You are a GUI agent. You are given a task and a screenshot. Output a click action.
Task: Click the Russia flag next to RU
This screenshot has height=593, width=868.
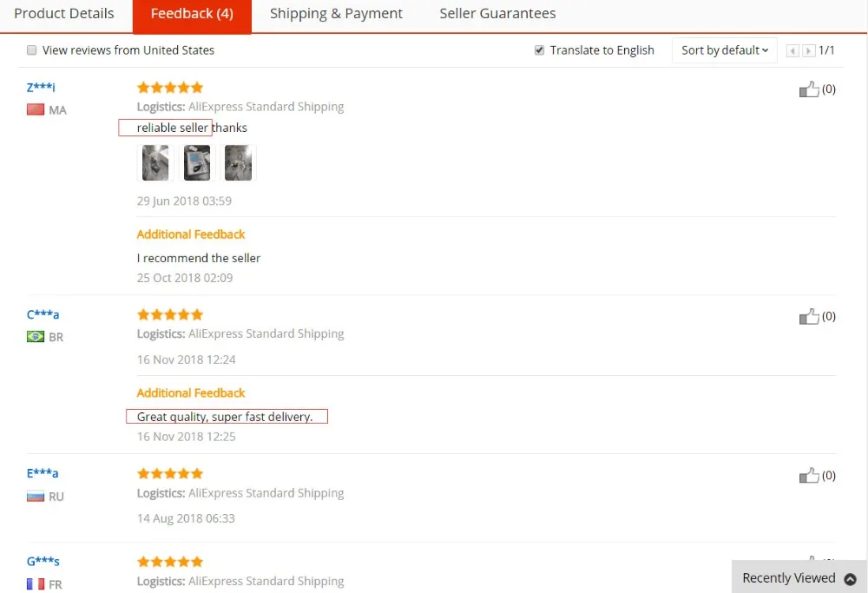[36, 496]
